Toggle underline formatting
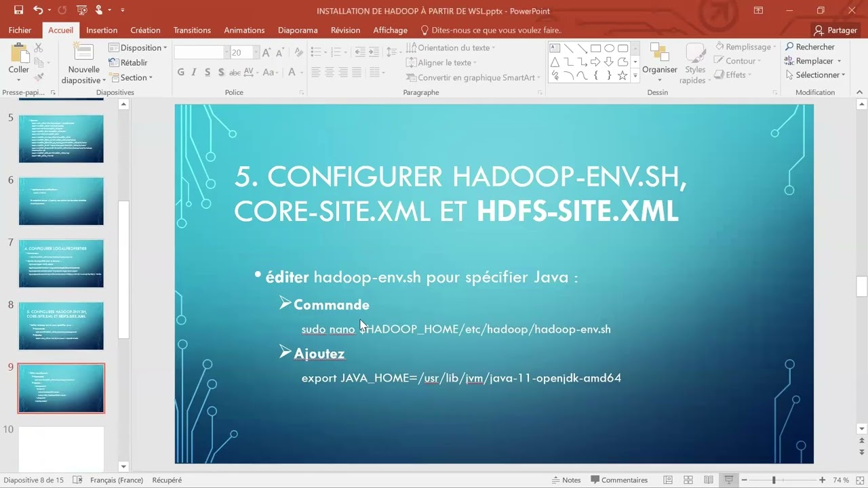 pos(207,73)
